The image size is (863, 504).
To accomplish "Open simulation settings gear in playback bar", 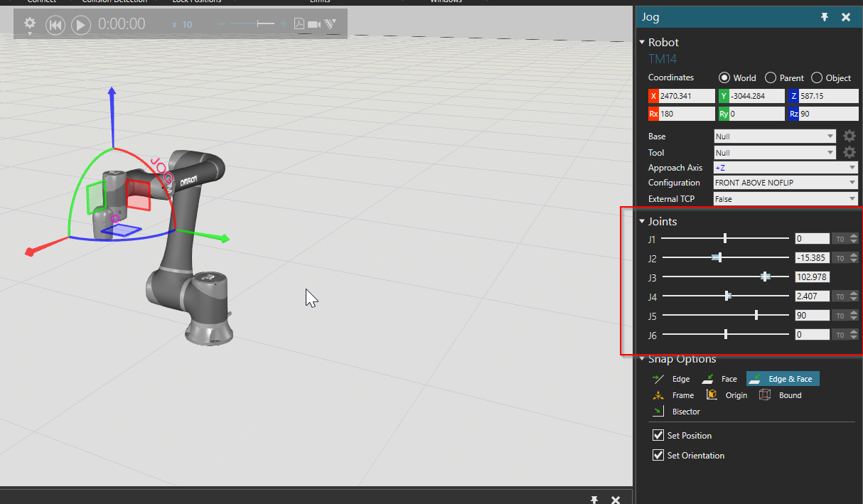I will tap(30, 24).
